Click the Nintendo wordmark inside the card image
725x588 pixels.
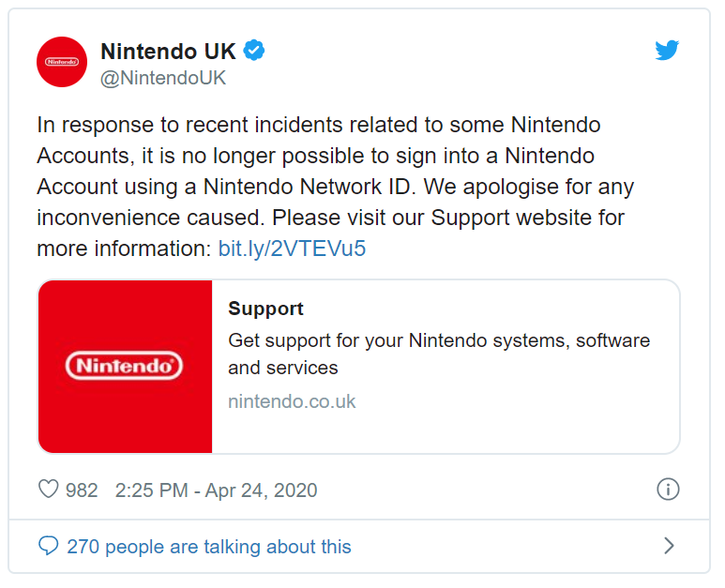(x=124, y=366)
